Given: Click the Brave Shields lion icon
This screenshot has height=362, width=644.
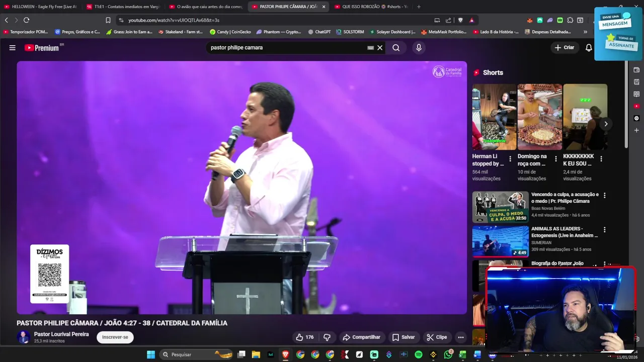Looking at the screenshot, I should click(460, 20).
